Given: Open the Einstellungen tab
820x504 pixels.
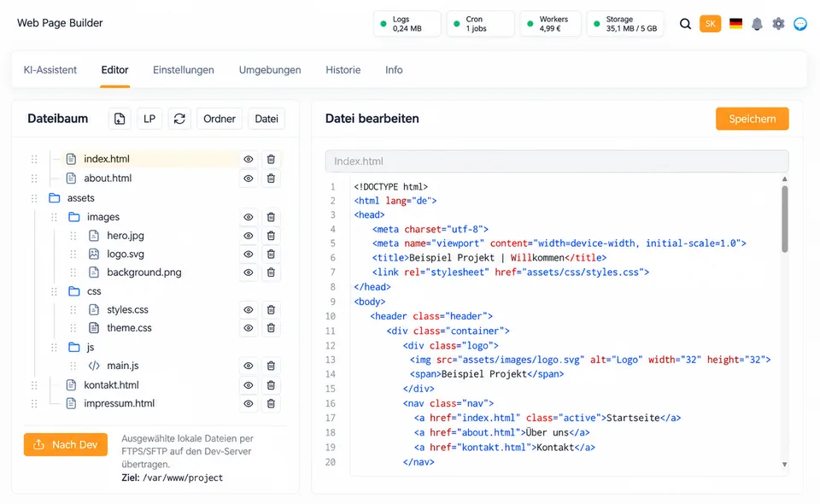Looking at the screenshot, I should pyautogui.click(x=184, y=70).
